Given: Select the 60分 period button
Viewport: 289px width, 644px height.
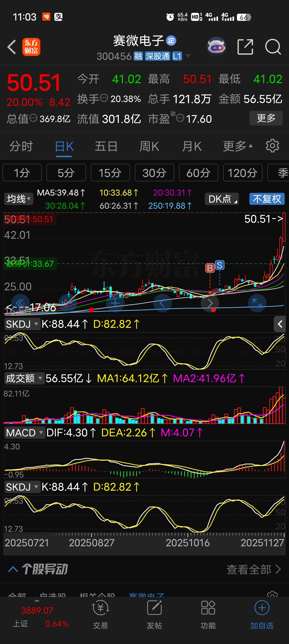Looking at the screenshot, I should [199, 172].
